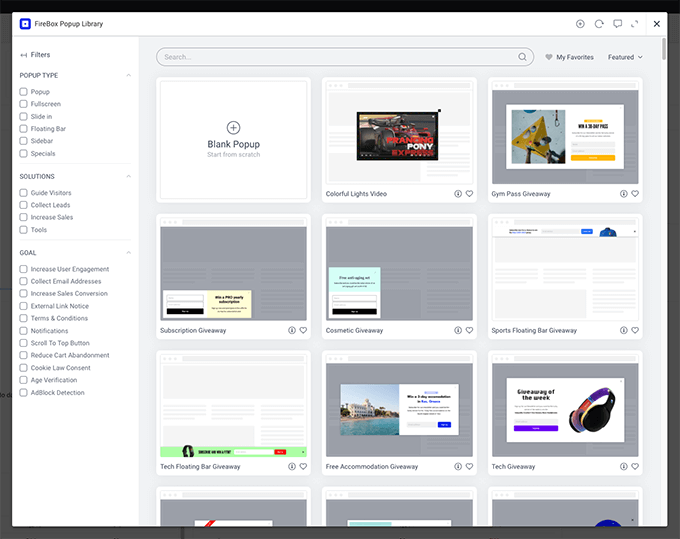680x539 pixels.
Task: Tick the External Link Notice goal
Action: tap(23, 307)
